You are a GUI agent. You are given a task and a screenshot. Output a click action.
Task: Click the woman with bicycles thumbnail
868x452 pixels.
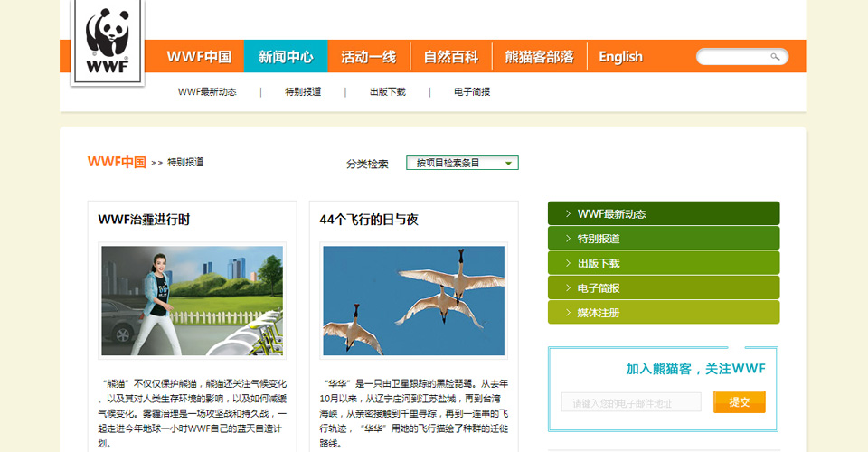(192, 300)
